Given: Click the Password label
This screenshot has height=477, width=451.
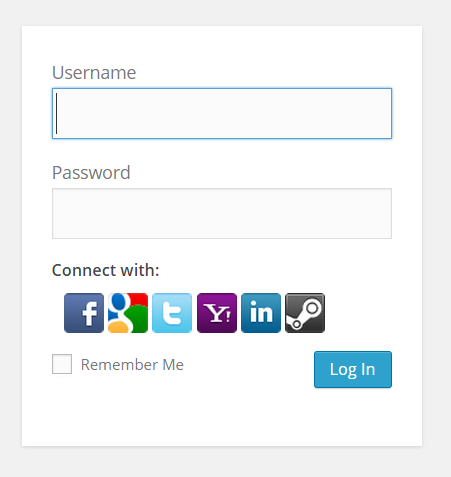Looking at the screenshot, I should (91, 173).
